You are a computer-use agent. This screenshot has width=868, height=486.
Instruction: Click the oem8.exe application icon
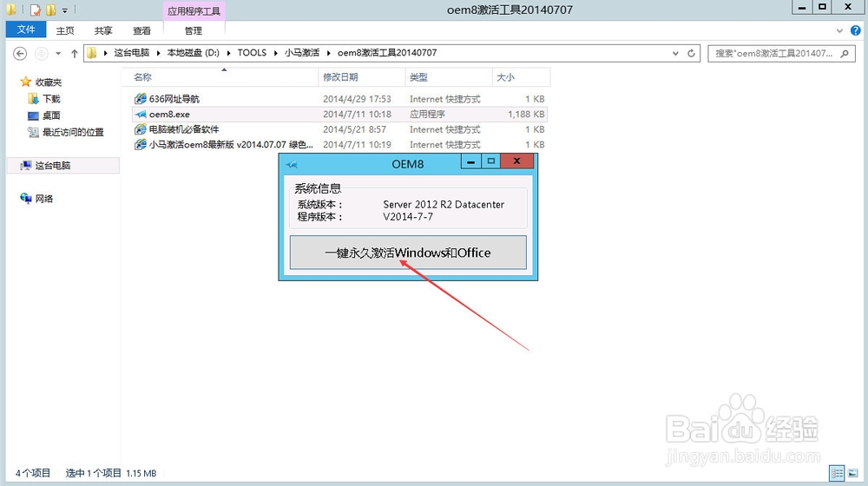coord(141,114)
